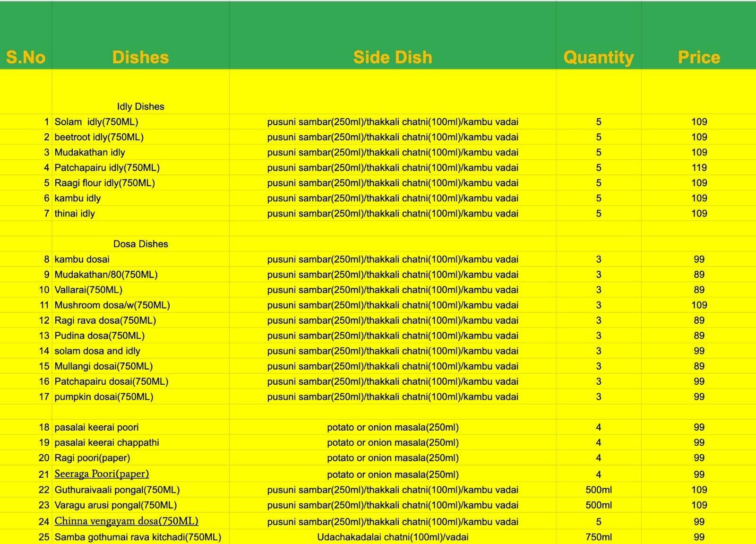Click the "Idly Dishes" section label
This screenshot has width=756, height=544.
pos(141,106)
